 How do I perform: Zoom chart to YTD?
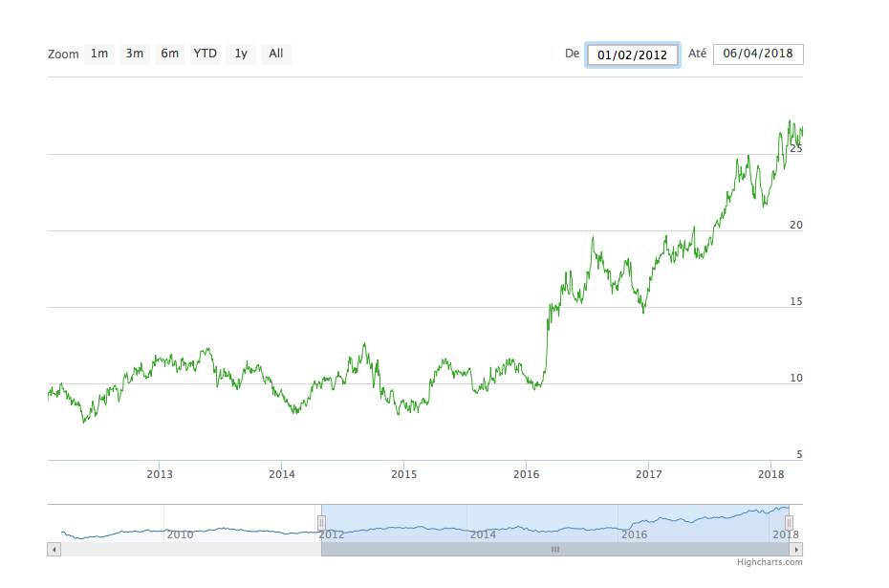tap(205, 54)
